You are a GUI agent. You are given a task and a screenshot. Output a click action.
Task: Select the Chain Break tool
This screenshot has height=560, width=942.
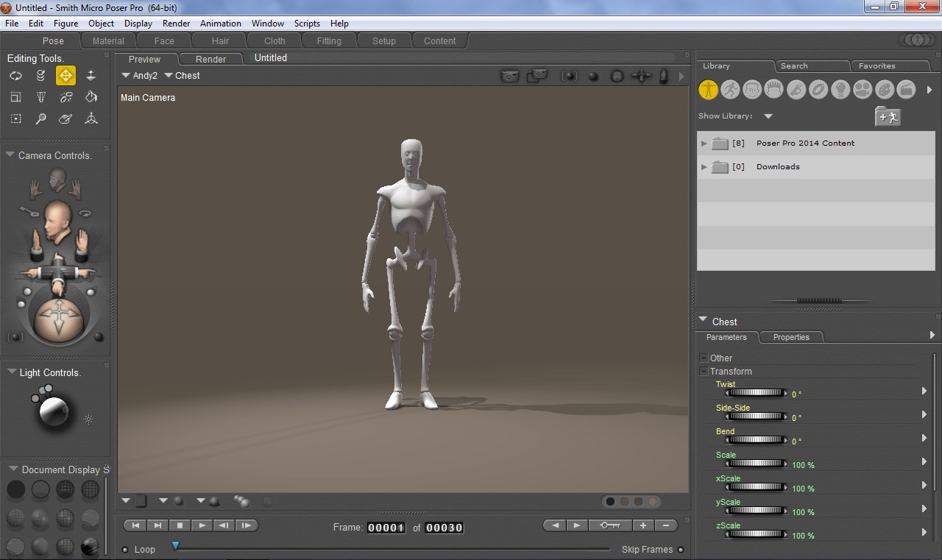pos(66,96)
